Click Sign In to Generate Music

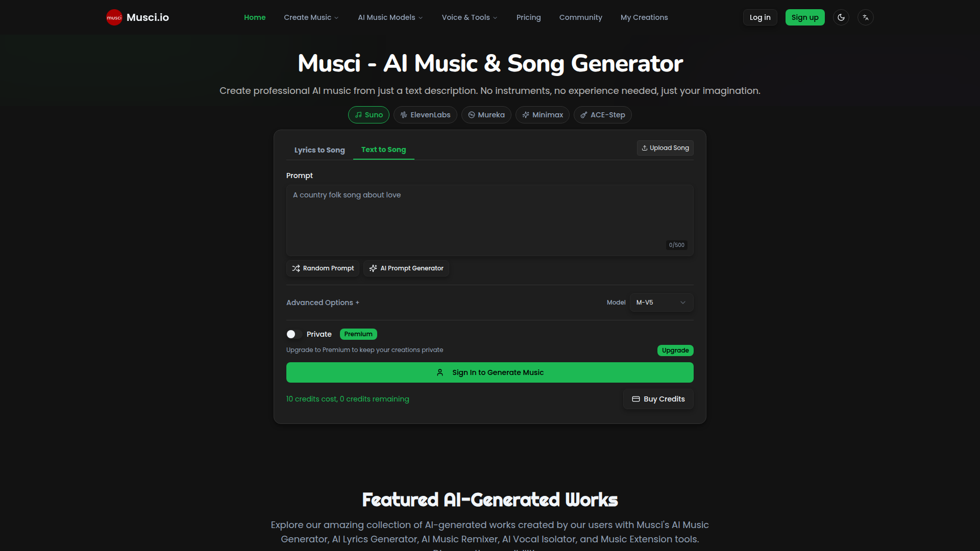pyautogui.click(x=490, y=372)
